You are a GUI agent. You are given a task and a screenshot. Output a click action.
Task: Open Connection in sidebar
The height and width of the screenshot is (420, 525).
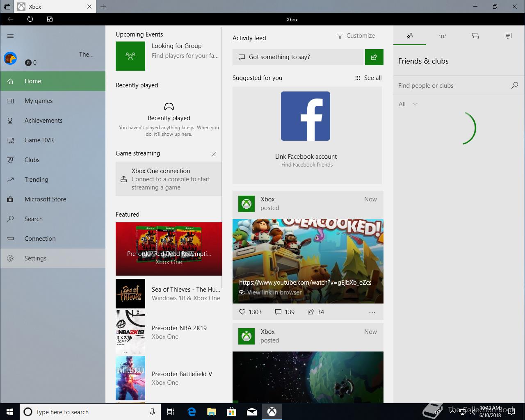pos(52,239)
